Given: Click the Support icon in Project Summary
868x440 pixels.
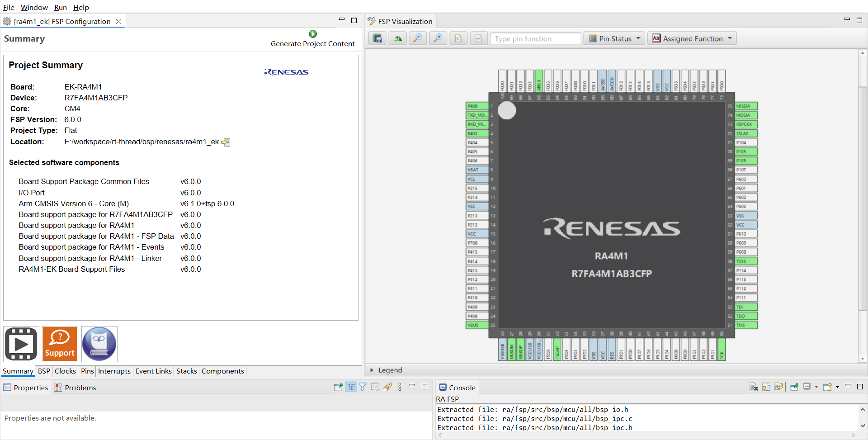Looking at the screenshot, I should [x=60, y=344].
